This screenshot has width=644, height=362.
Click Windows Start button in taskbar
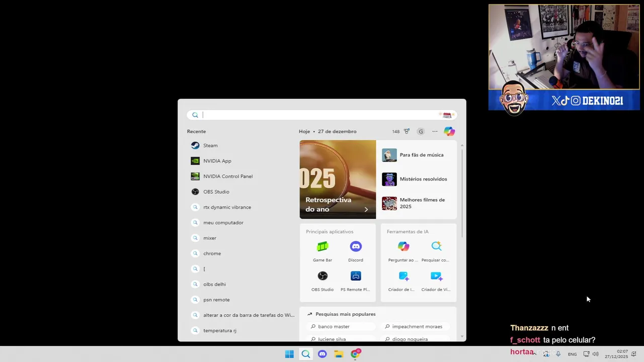point(289,354)
